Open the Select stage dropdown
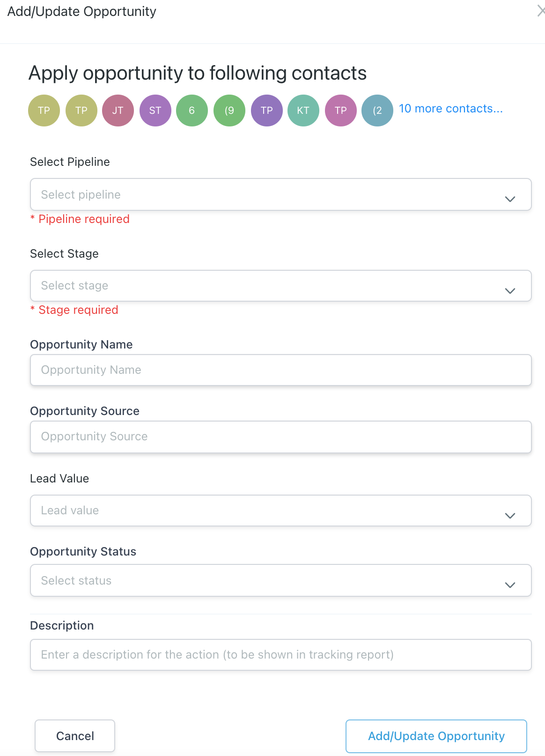Viewport: 545px width, 756px height. (280, 286)
